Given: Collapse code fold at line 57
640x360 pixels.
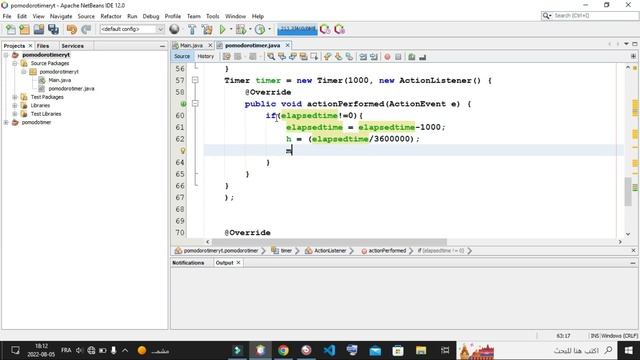Looking at the screenshot, I should (x=195, y=80).
